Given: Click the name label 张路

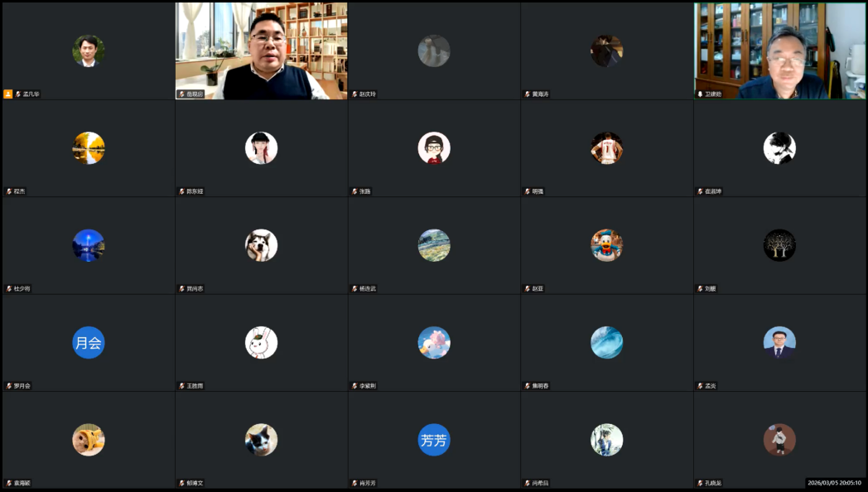Looking at the screenshot, I should pos(365,191).
